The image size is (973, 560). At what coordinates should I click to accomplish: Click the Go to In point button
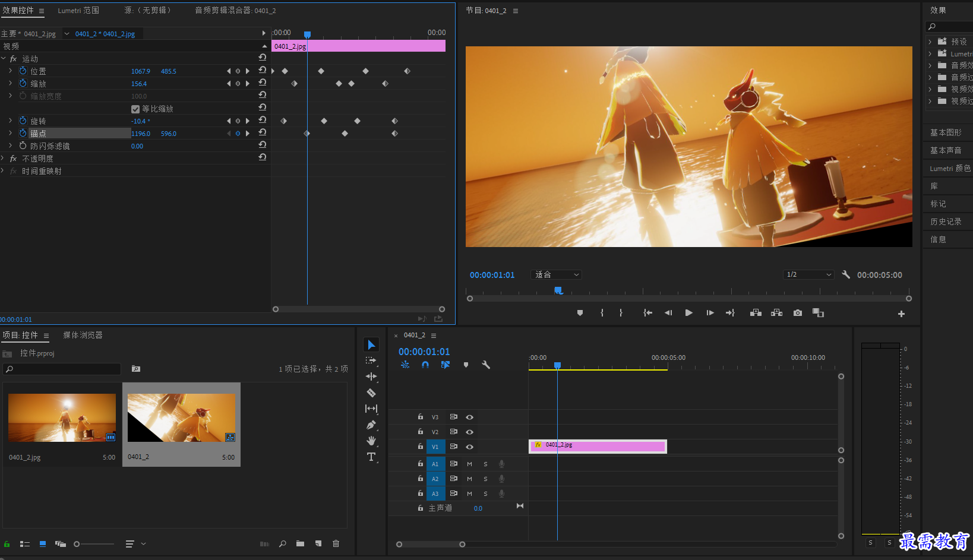[647, 313]
